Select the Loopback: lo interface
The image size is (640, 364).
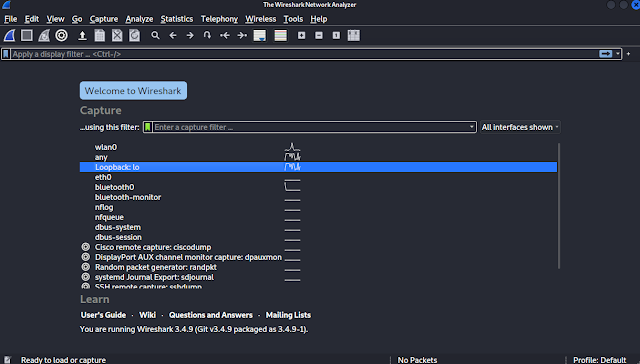318,167
